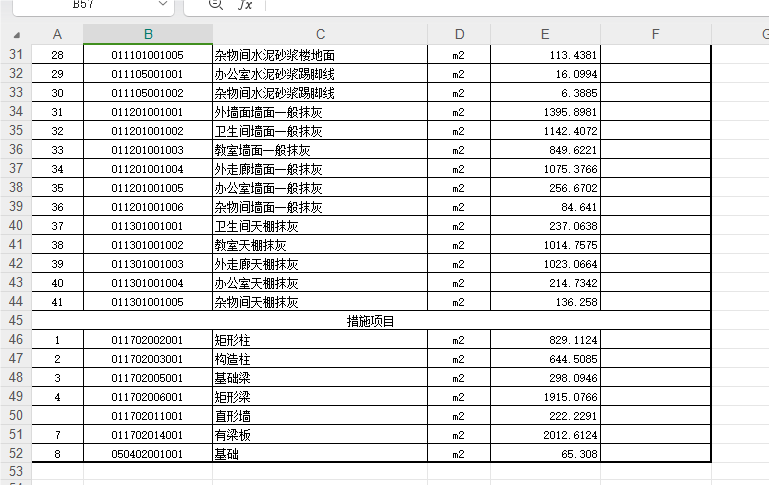Click value 1142.4072
Screen dimensions: 769x485
(x=545, y=131)
